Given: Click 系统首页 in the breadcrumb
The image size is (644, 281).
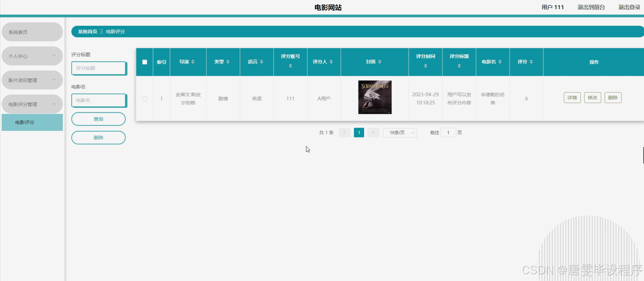Looking at the screenshot, I should [88, 32].
